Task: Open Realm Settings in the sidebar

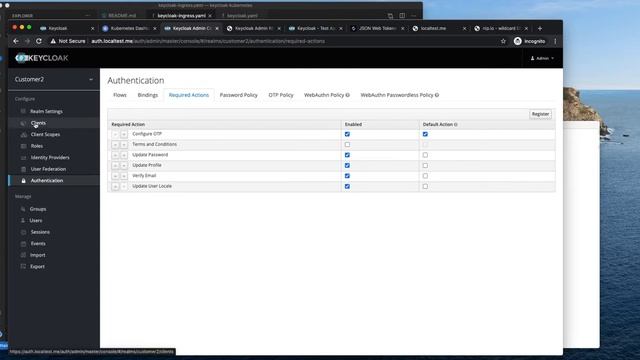Action: click(x=46, y=111)
